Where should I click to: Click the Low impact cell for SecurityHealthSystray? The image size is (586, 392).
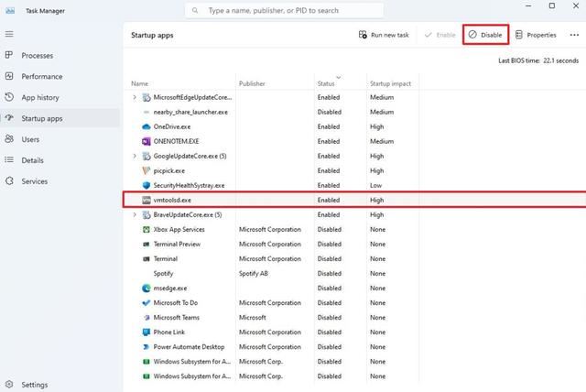tap(376, 185)
